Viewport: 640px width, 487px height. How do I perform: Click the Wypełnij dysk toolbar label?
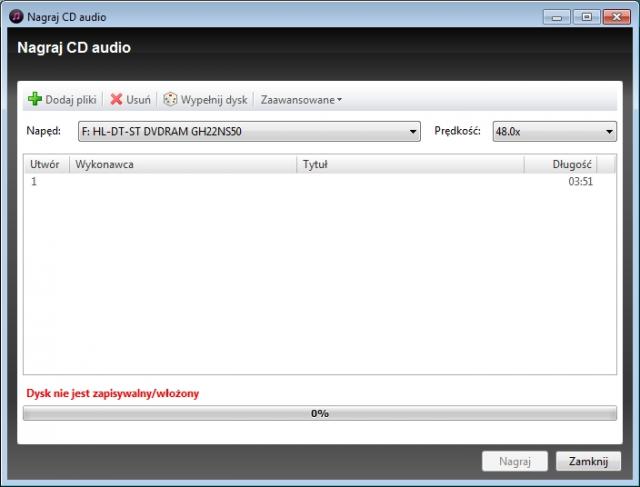click(214, 100)
